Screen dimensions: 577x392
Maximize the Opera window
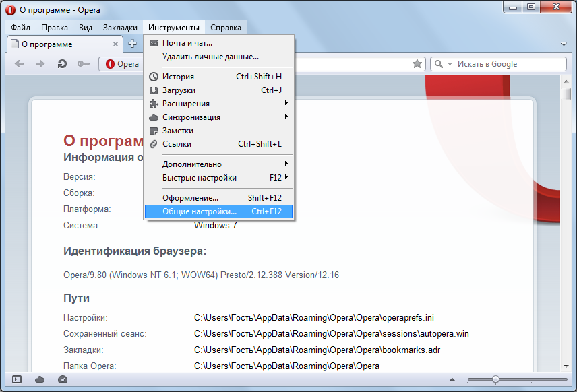(531, 7)
